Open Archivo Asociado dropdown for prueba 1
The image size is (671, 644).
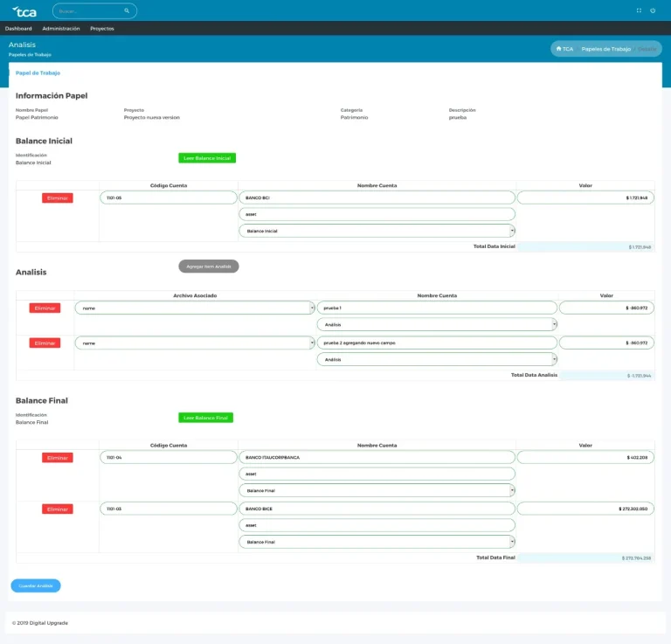coord(195,308)
